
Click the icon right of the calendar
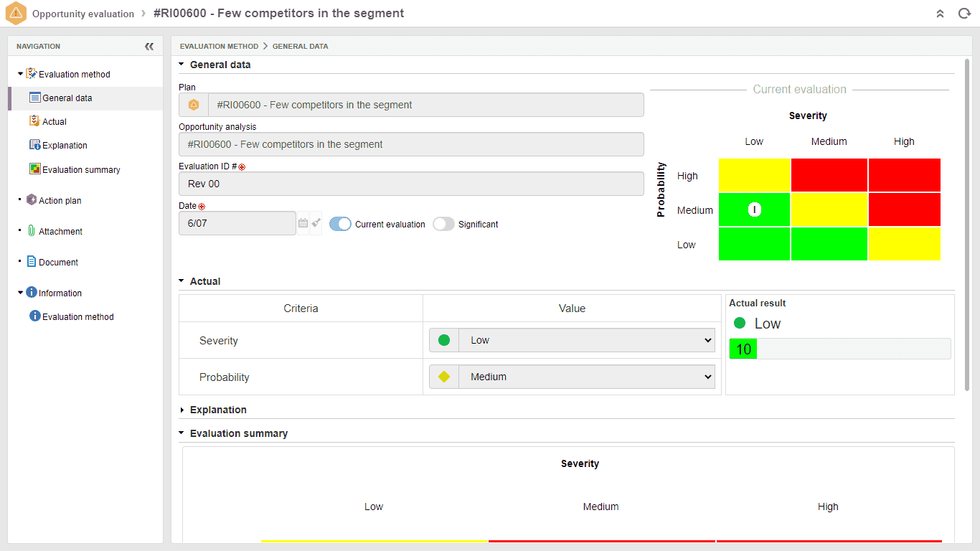point(316,223)
